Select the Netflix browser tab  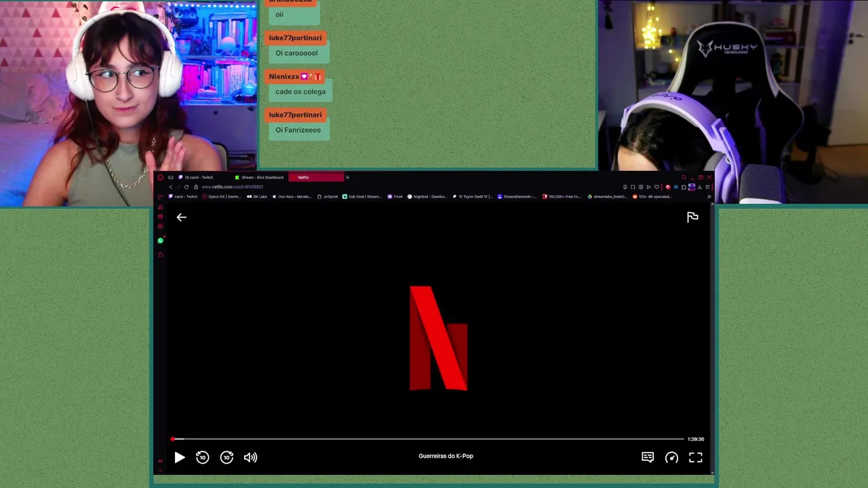click(316, 178)
